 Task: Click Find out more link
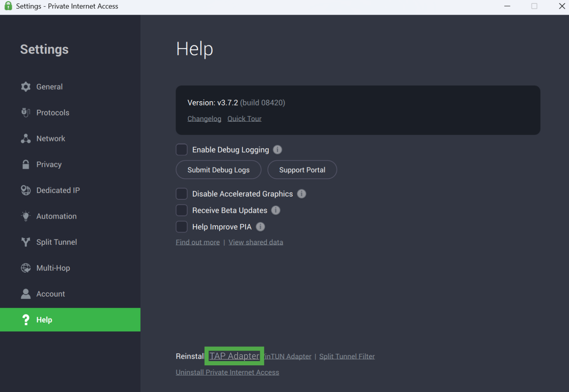[198, 242]
